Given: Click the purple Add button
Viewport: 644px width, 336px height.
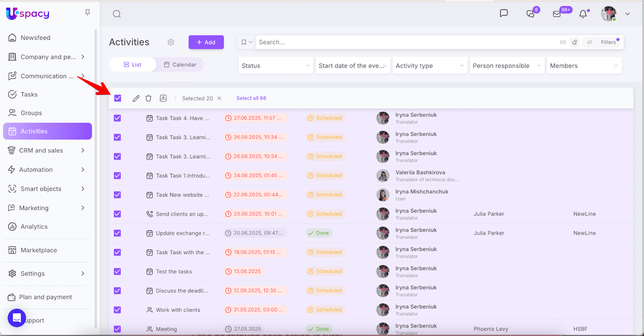Looking at the screenshot, I should pos(206,42).
